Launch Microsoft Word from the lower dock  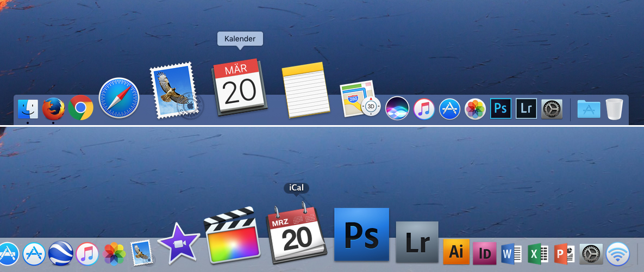click(x=511, y=253)
